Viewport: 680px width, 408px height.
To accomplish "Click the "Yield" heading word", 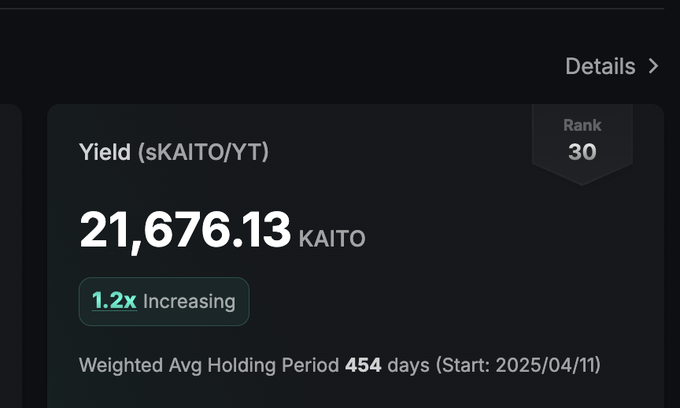I will (105, 152).
